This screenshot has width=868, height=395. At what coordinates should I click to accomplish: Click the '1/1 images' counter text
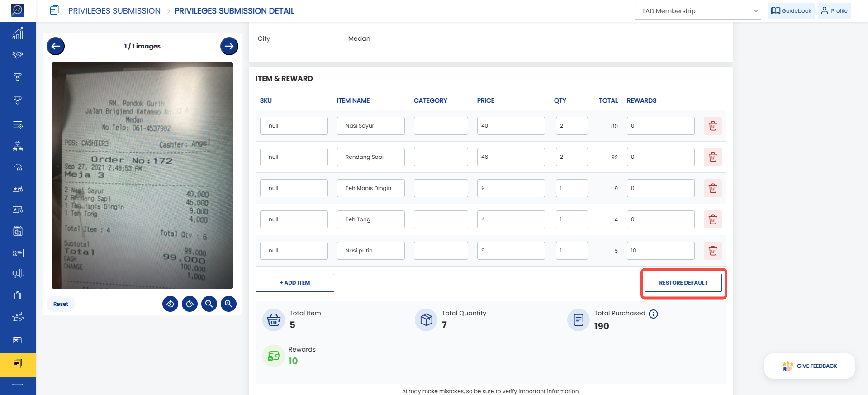pos(142,46)
